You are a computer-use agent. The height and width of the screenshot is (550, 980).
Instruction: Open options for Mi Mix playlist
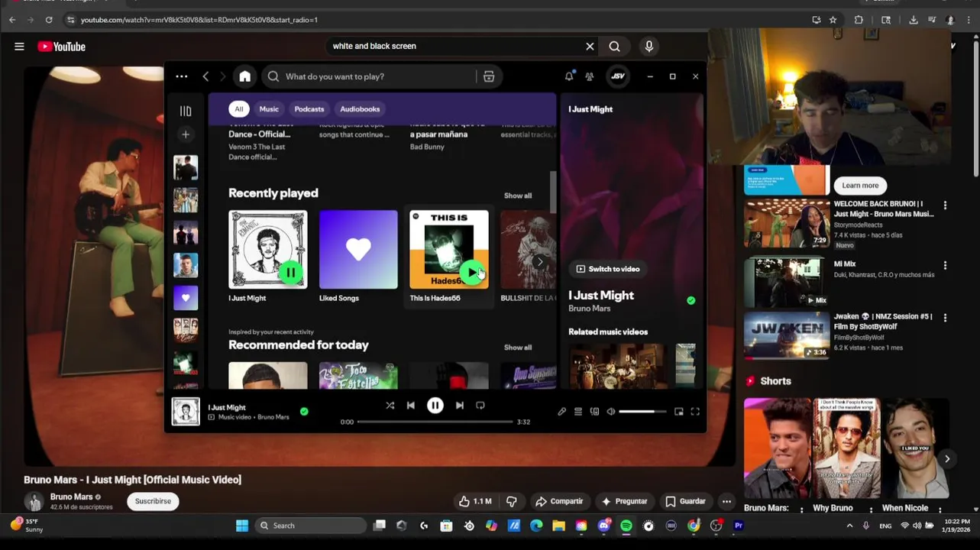pos(945,266)
